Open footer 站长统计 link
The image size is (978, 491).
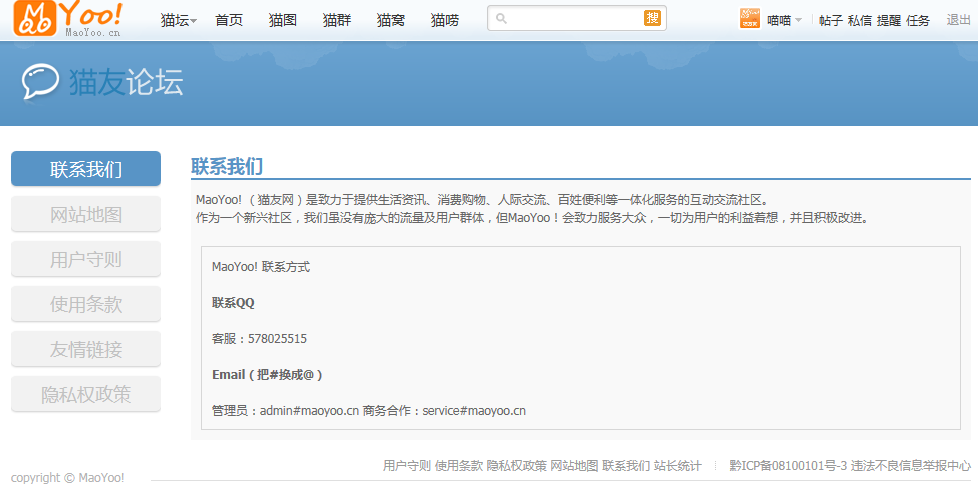[678, 465]
